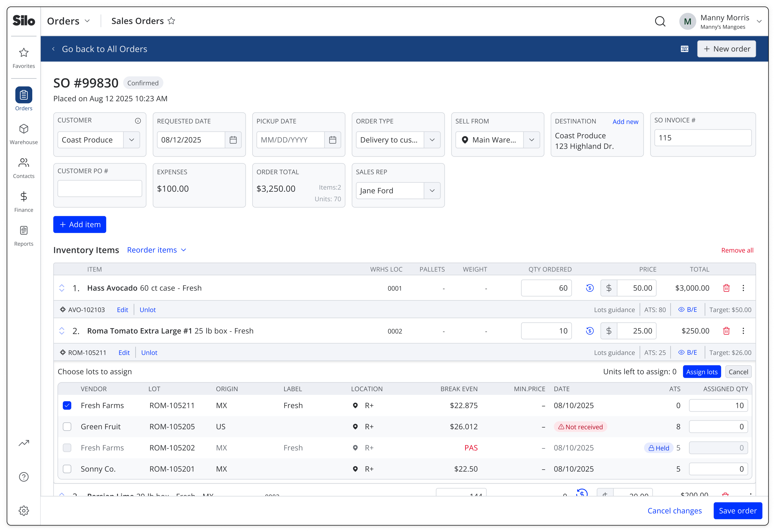775x532 pixels.
Task: Uncheck the Fresh Farms ROM-105211 lot
Action: [x=67, y=406]
